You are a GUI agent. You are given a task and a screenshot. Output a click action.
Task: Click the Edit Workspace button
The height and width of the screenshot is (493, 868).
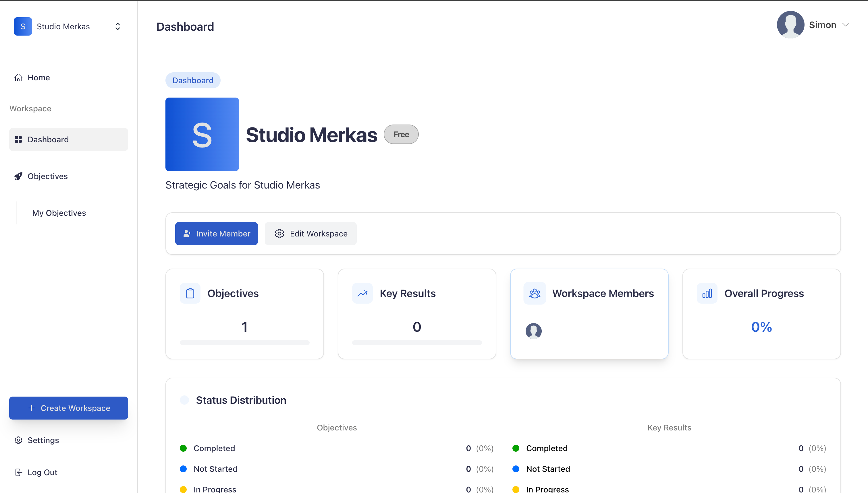[x=310, y=234]
